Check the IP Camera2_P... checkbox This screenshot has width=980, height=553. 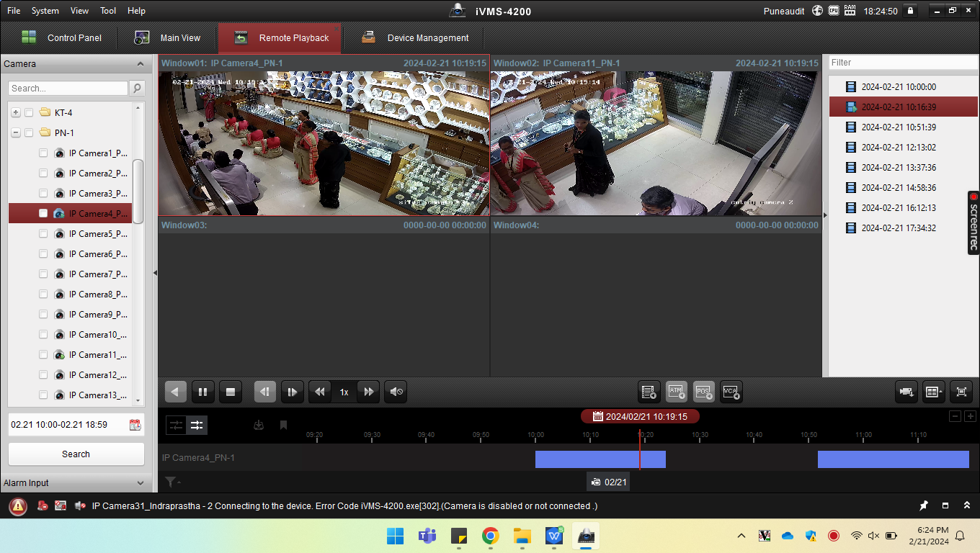(43, 174)
